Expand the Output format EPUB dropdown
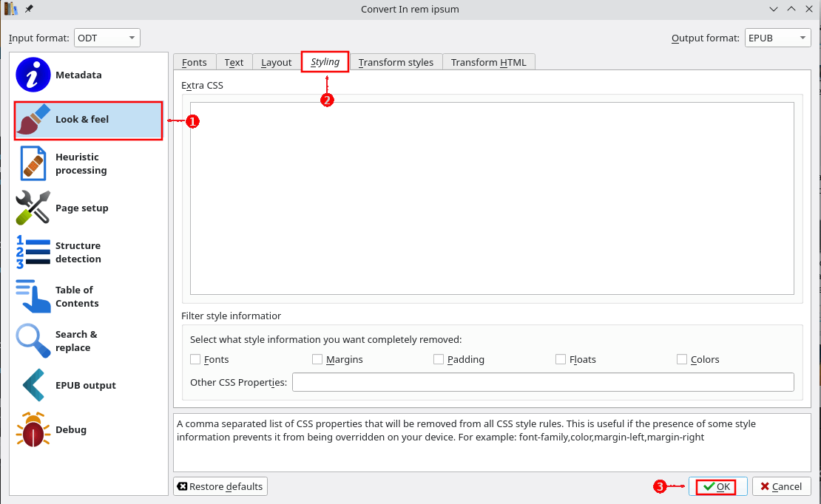This screenshot has height=504, width=821. 777,38
